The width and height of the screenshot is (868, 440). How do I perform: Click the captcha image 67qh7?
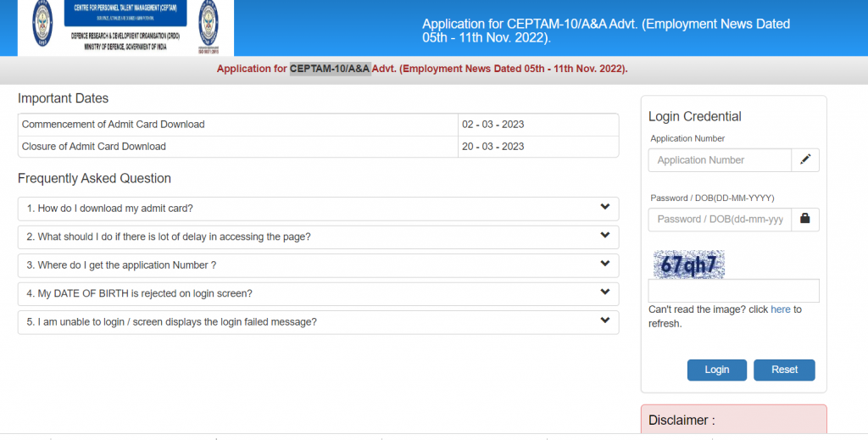pos(688,265)
